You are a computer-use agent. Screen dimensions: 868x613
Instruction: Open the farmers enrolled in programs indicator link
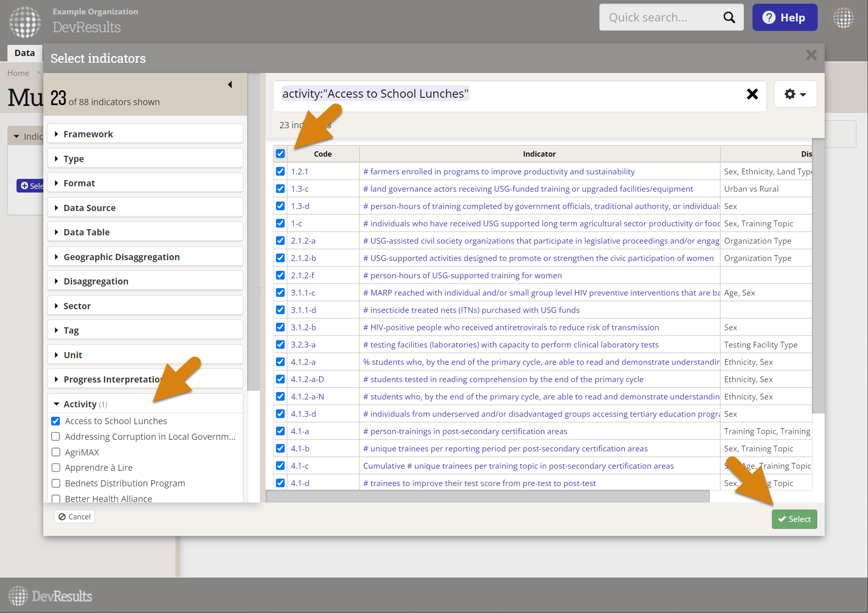click(498, 171)
